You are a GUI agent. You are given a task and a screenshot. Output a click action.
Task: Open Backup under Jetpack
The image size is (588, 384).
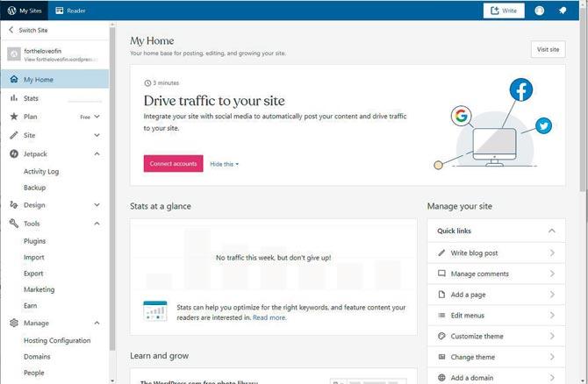pyautogui.click(x=34, y=188)
